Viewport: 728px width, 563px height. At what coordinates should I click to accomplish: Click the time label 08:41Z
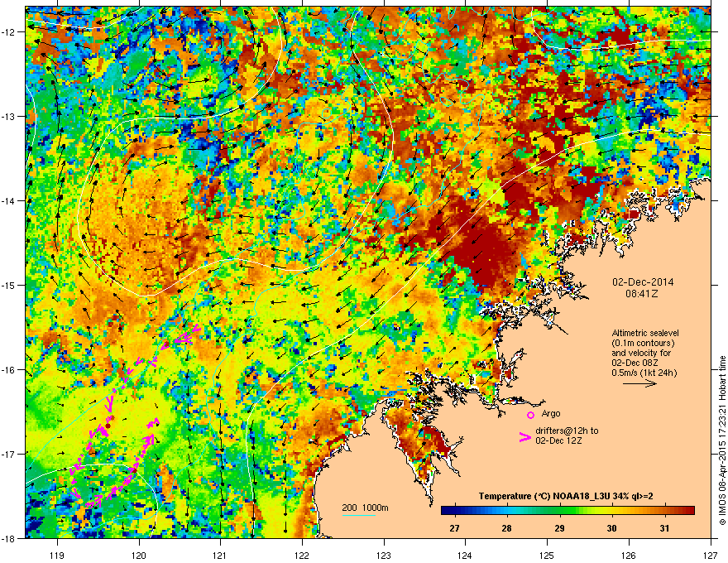[642, 294]
